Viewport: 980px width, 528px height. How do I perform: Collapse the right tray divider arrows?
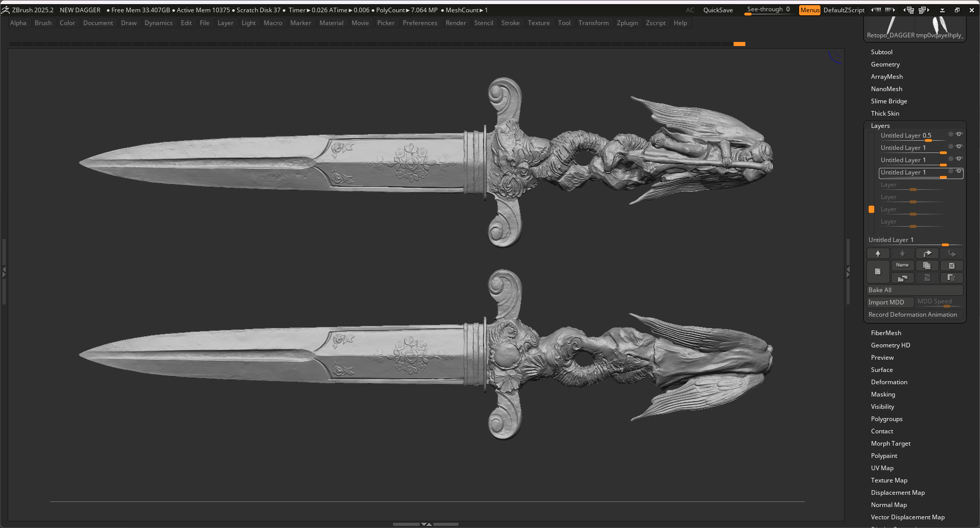click(x=848, y=272)
